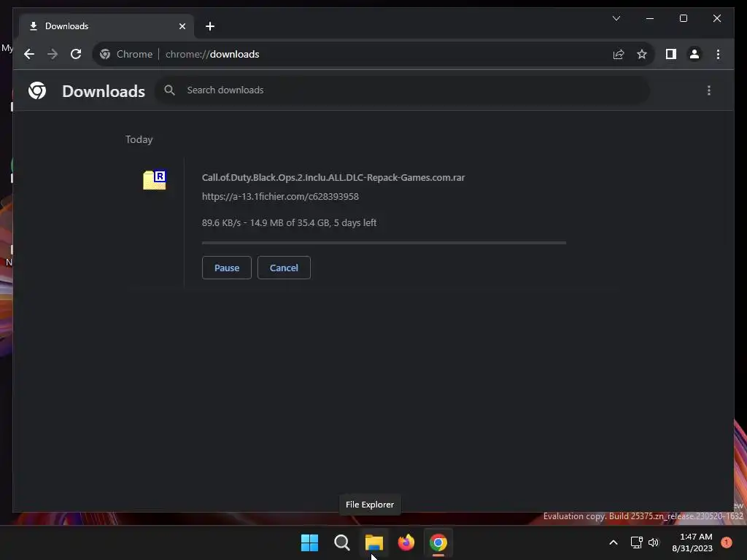Open the tab search chevron
Image resolution: width=747 pixels, height=560 pixels.
(x=616, y=18)
